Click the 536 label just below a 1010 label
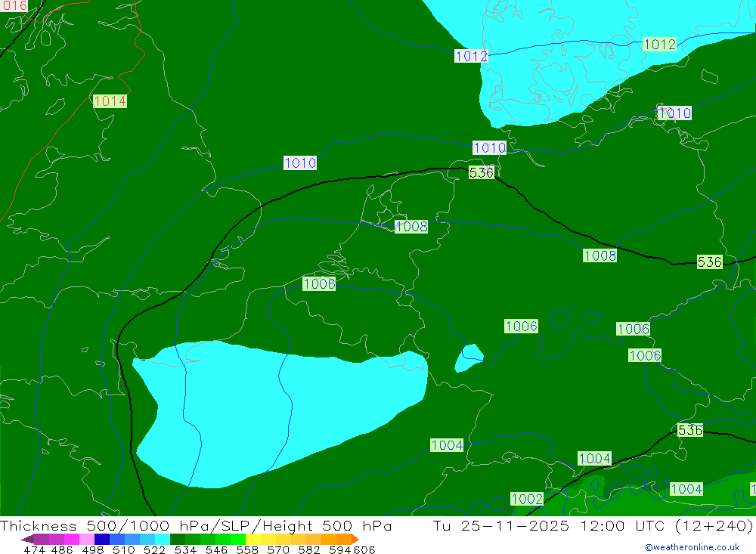Screen dimensions: 756x554 [481, 172]
